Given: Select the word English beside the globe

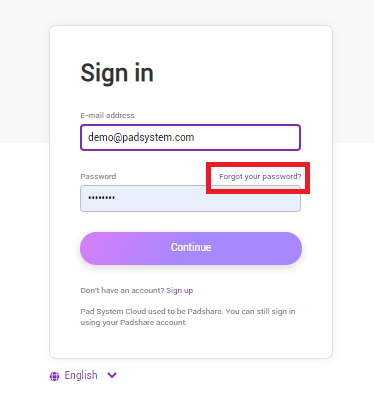Looking at the screenshot, I should (x=81, y=375).
